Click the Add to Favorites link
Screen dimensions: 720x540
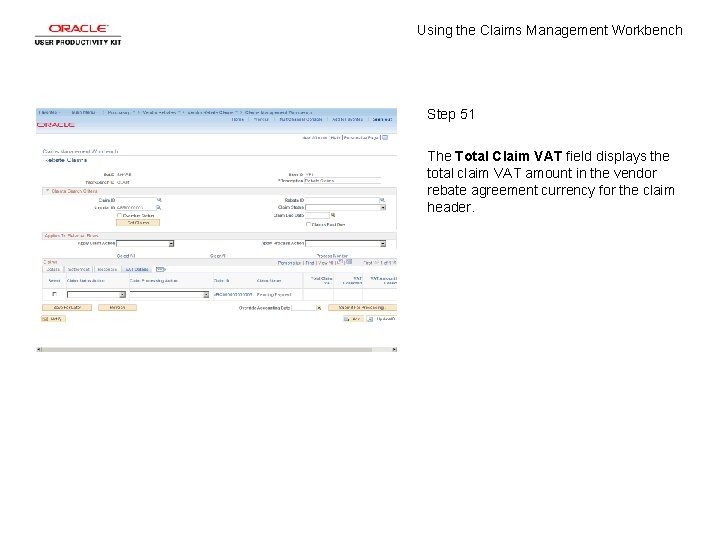pos(347,119)
